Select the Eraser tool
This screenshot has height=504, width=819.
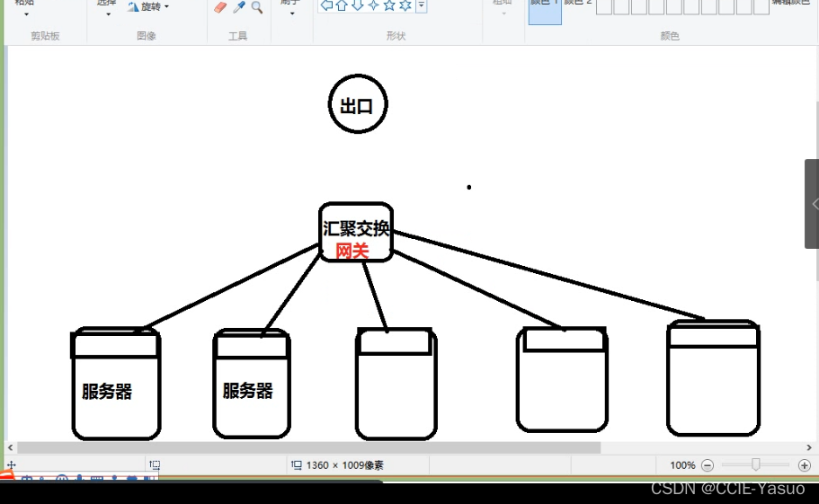click(221, 7)
